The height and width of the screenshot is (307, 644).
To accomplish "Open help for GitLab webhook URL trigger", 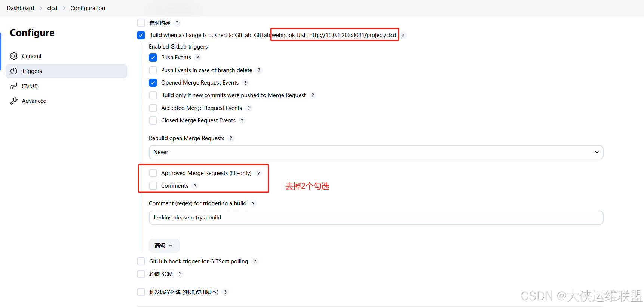I will (x=403, y=35).
